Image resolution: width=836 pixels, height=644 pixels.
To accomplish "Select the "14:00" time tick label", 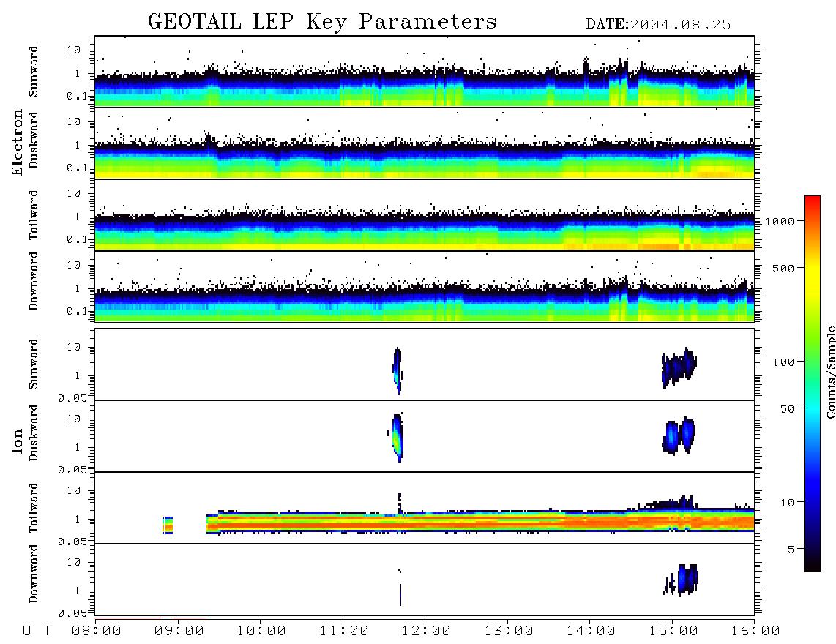I will click(591, 631).
